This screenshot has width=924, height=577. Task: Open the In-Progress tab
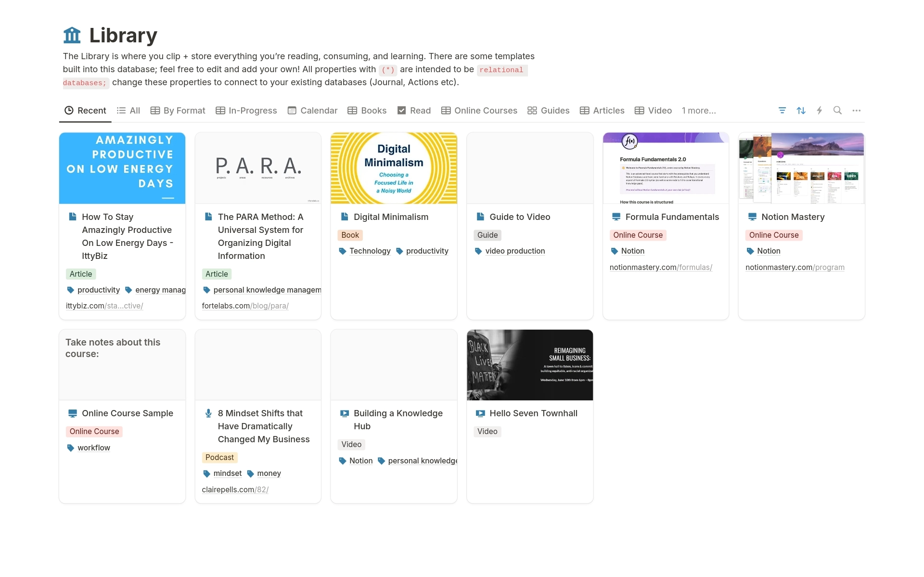[x=252, y=110]
